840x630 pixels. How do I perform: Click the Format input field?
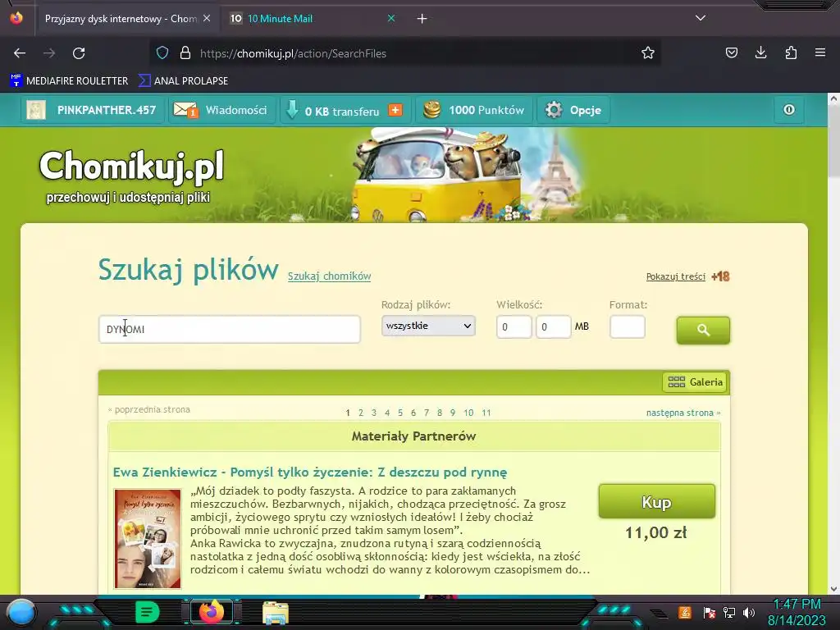[628, 326]
